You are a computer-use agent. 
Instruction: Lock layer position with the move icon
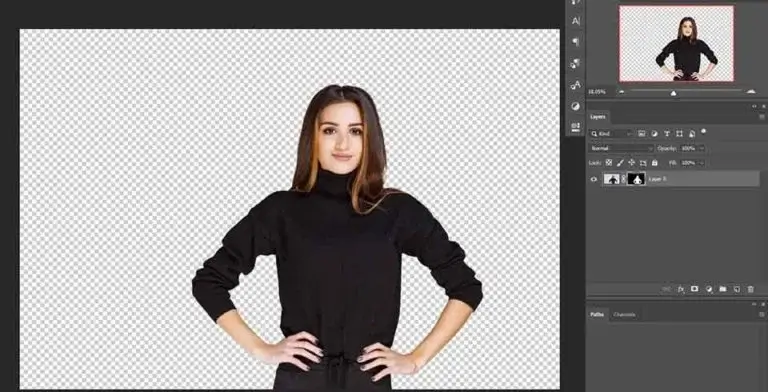[x=631, y=162]
